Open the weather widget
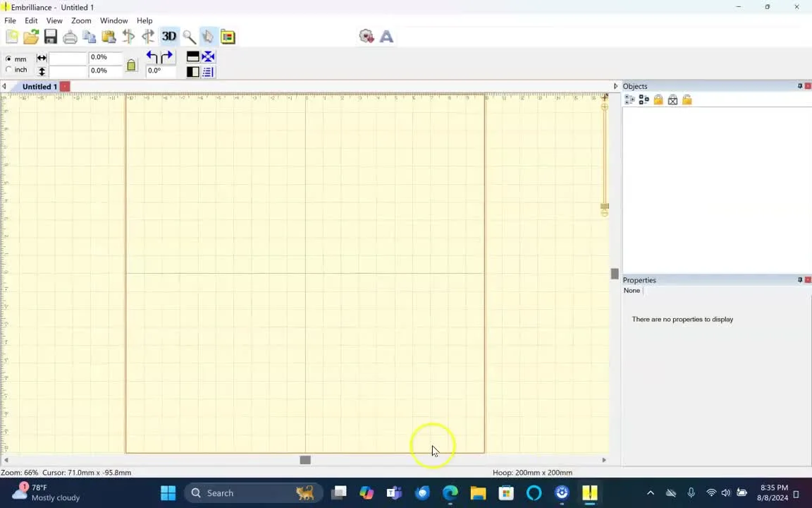Viewport: 812px width, 508px height. point(47,492)
